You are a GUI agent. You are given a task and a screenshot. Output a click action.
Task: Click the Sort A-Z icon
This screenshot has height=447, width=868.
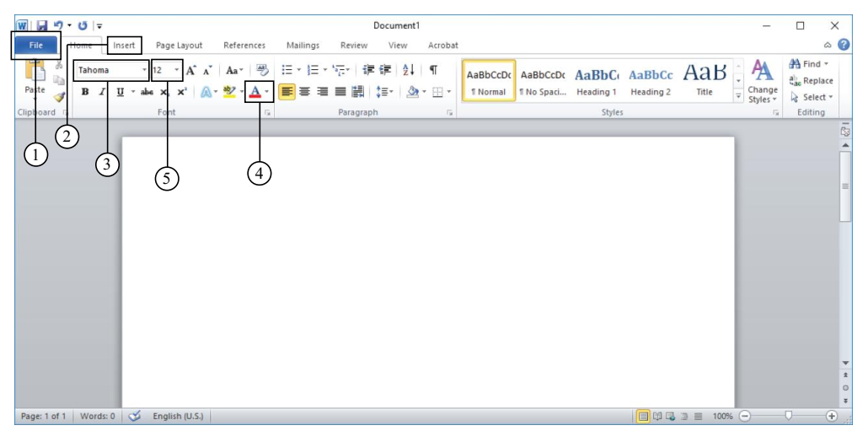[x=408, y=71]
